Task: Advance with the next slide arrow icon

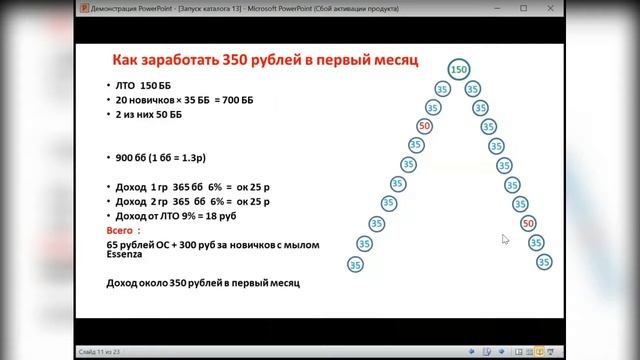Action: (501, 351)
